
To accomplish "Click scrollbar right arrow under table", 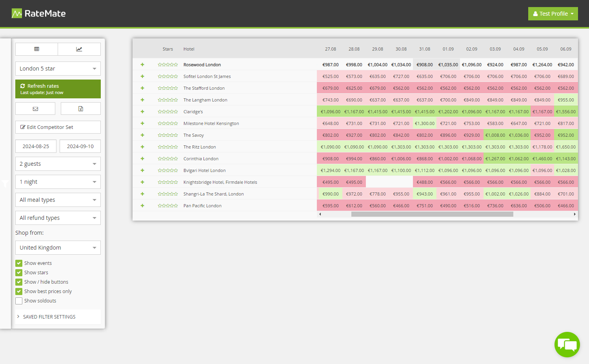I will pos(575,214).
